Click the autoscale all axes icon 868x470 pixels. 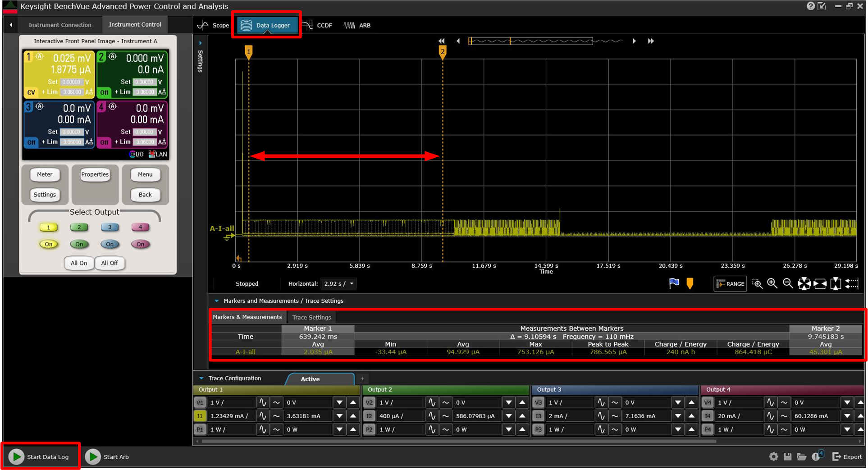click(804, 283)
